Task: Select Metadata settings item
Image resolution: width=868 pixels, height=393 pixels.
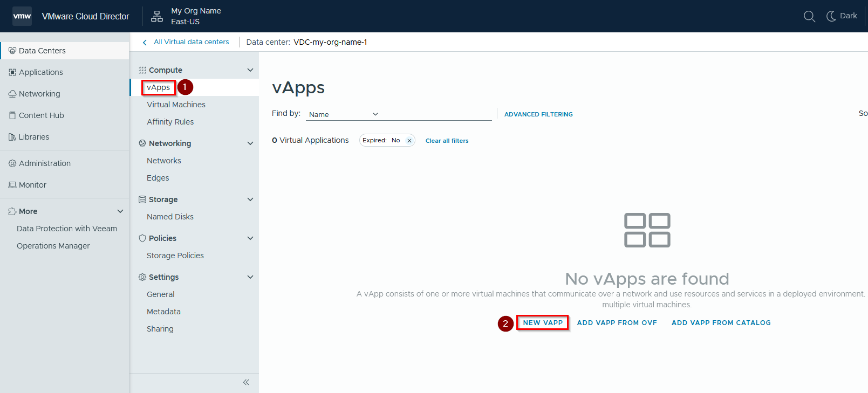Action: [x=163, y=312]
